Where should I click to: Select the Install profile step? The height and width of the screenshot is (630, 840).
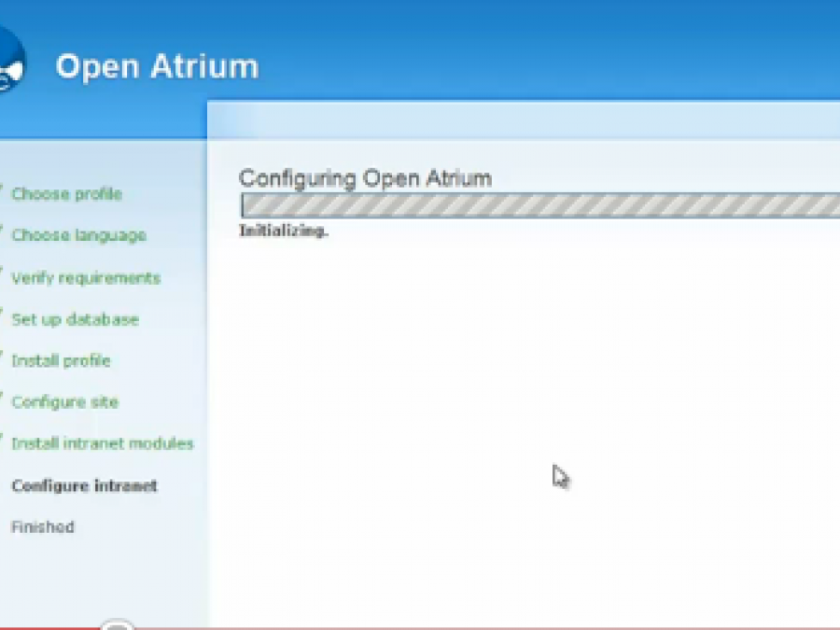61,360
